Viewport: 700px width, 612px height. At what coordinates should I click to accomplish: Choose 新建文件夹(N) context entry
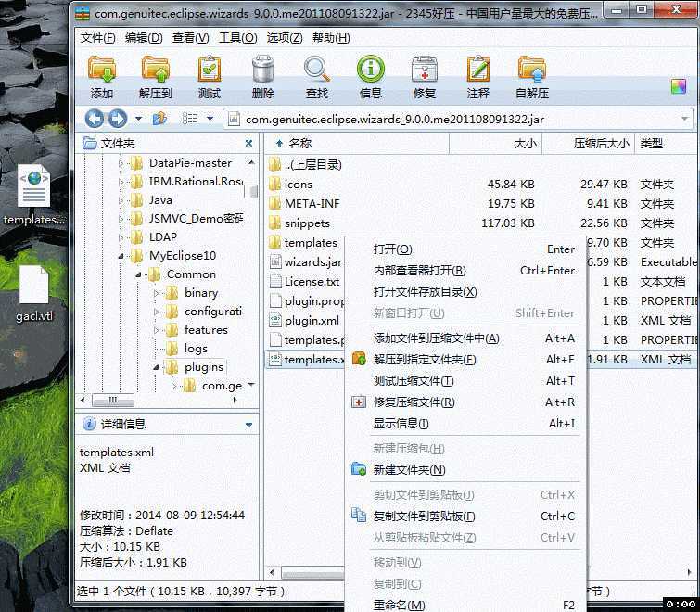click(x=466, y=470)
